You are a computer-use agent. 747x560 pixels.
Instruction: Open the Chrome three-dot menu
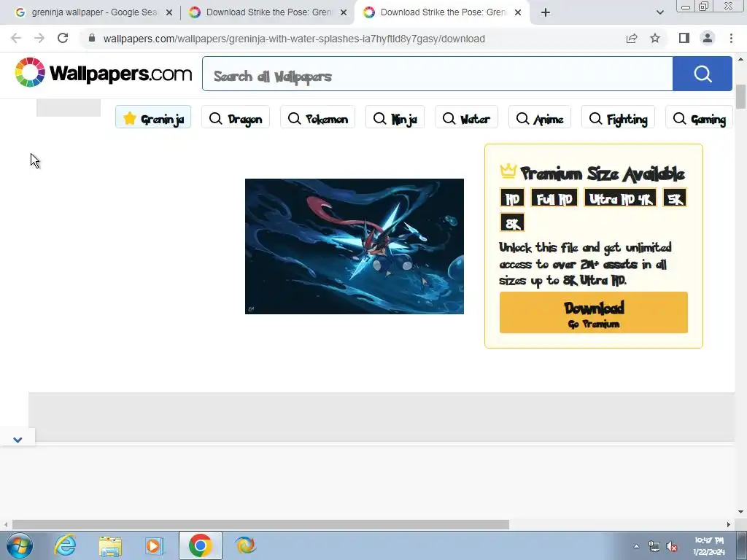point(731,38)
